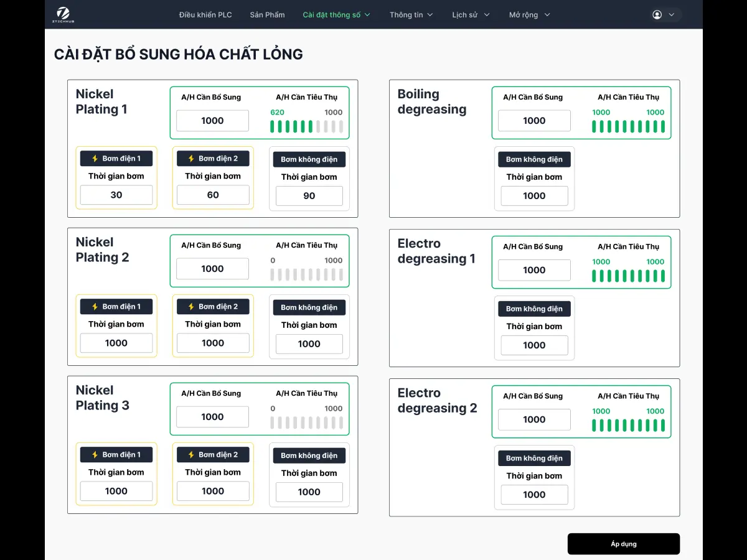The image size is (747, 560).
Task: Click lightning icon of Nickel Plating 1 Bơm điện 1
Action: (95, 159)
